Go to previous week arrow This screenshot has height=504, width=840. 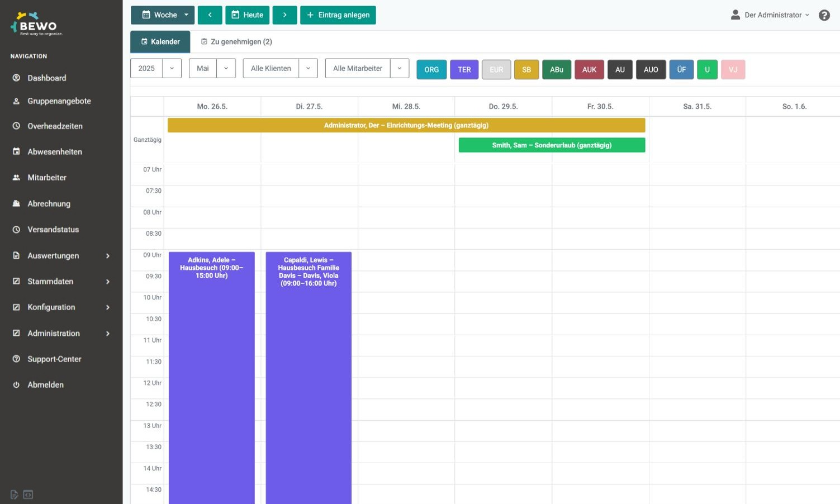[210, 15]
